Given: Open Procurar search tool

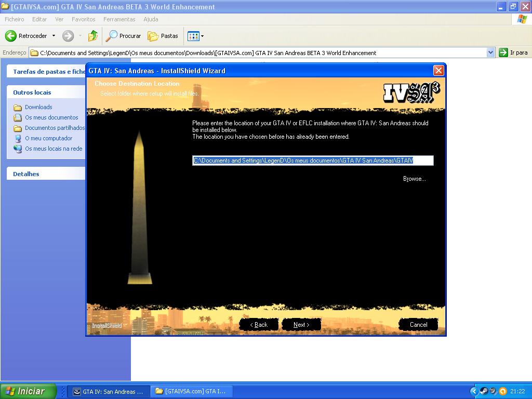Looking at the screenshot, I should pyautogui.click(x=123, y=36).
